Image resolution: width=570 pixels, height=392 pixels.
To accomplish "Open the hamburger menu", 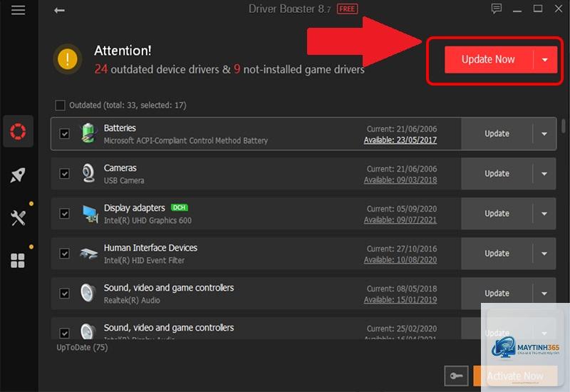I will (18, 10).
